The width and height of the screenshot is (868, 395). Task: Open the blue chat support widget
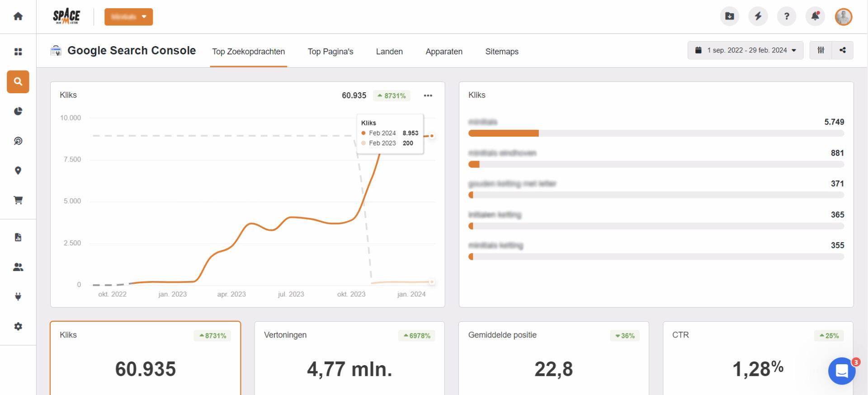pyautogui.click(x=841, y=371)
